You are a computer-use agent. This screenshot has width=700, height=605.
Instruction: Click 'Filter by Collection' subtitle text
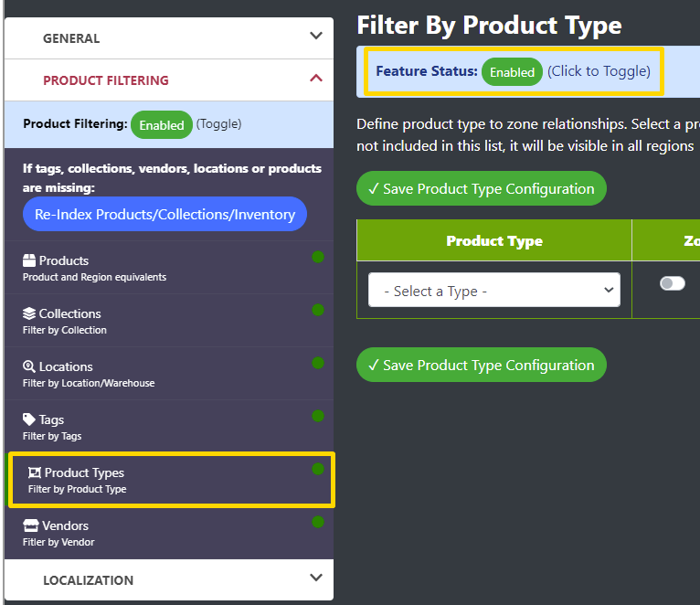tap(65, 330)
